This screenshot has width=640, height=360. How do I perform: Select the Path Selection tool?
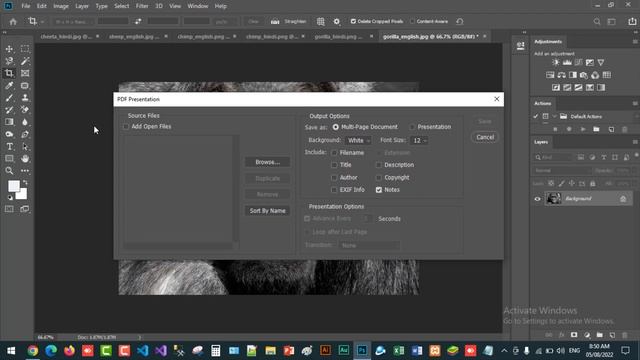click(25, 147)
